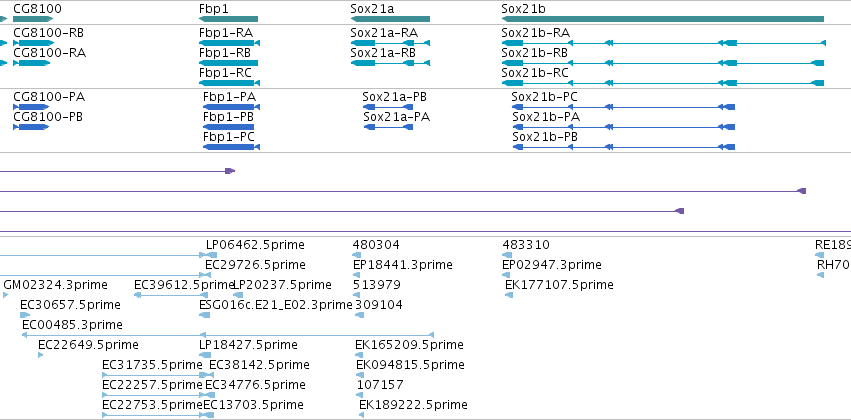Click the EC31735.5prime EST feature
The height and width of the screenshot is (420, 851).
pyautogui.click(x=157, y=375)
